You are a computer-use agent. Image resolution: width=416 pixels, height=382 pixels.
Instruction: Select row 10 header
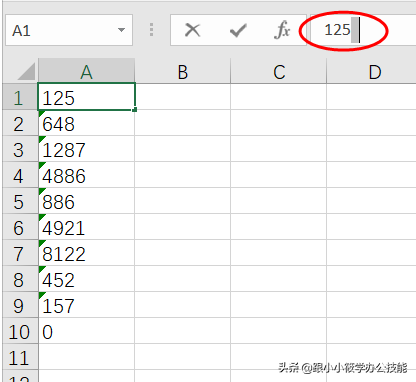(20, 331)
